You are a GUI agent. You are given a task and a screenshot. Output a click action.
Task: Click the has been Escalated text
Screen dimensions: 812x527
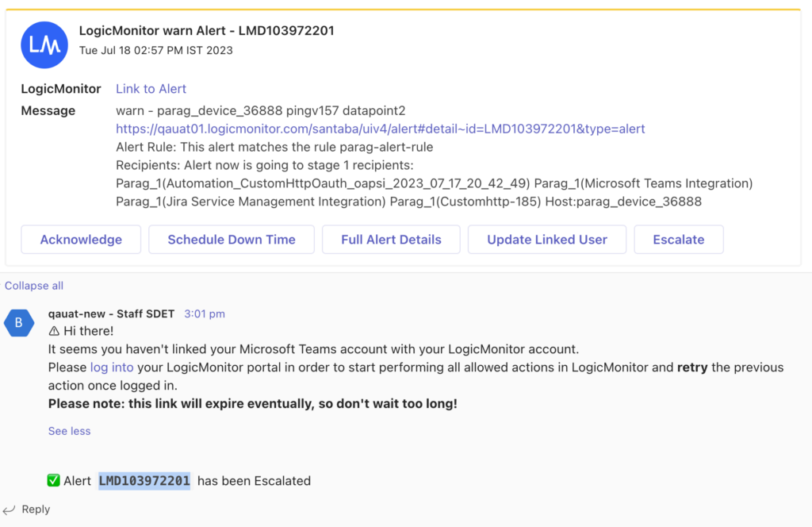[x=255, y=481]
